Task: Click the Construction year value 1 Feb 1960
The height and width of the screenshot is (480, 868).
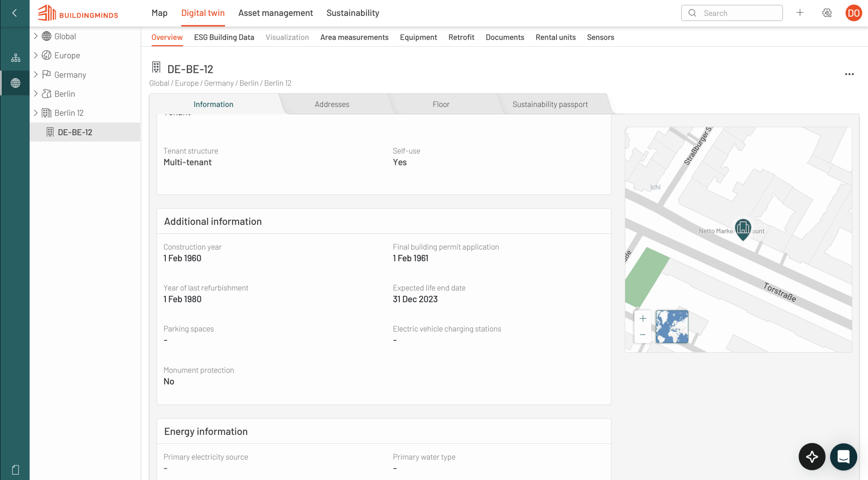Action: [x=182, y=258]
